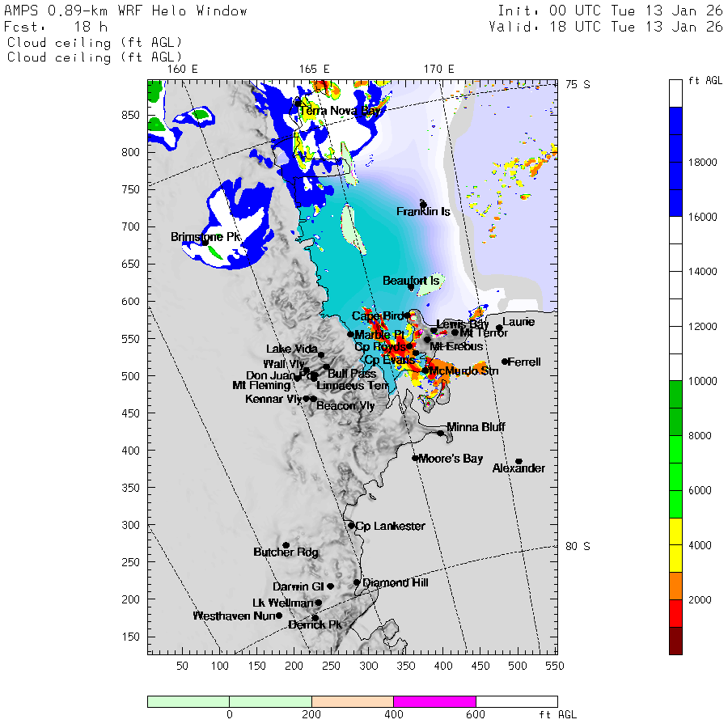Click the Mt Terror label
The image size is (728, 728).
click(484, 332)
